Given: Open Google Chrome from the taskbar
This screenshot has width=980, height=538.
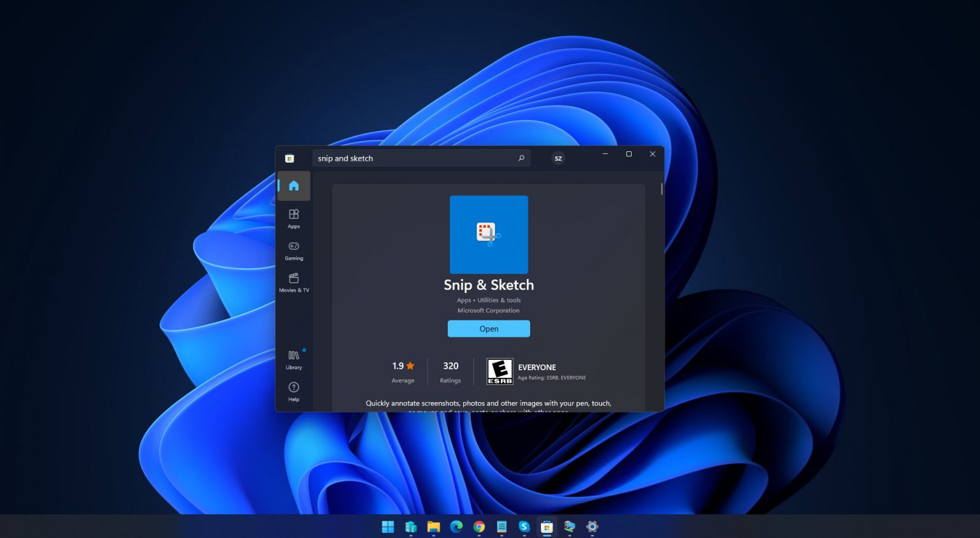Looking at the screenshot, I should pyautogui.click(x=478, y=527).
